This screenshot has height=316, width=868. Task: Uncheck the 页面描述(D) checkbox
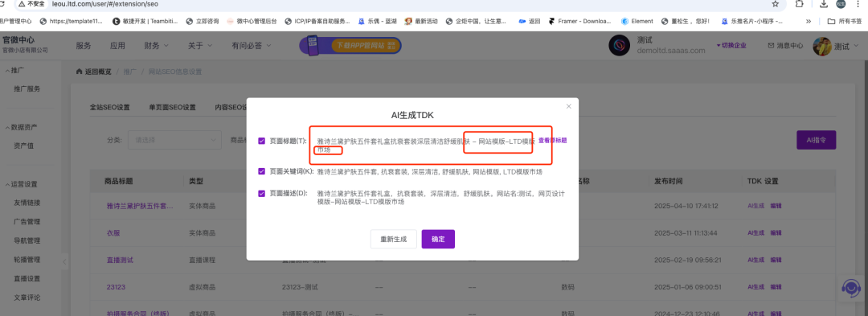point(262,193)
